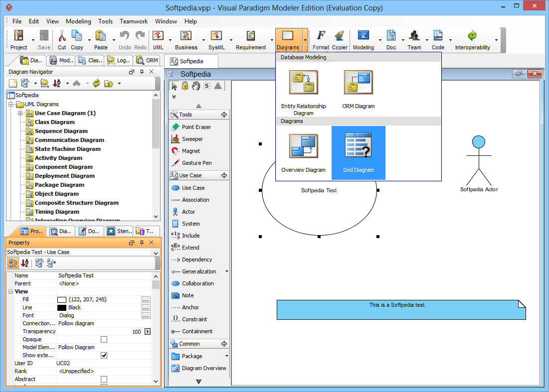This screenshot has width=549, height=392.
Task: Click the Transparency arrow button
Action: click(148, 332)
